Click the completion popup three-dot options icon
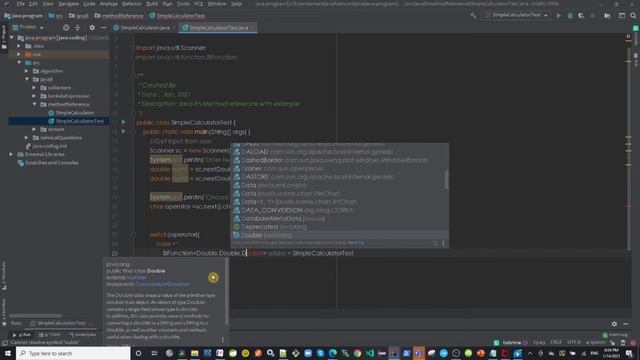This screenshot has height=360, width=640. [x=443, y=243]
